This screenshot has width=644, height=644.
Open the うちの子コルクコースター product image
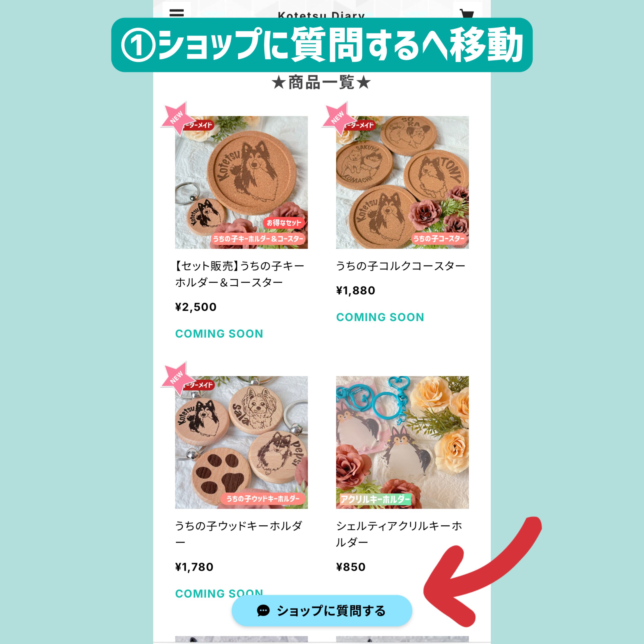pyautogui.click(x=402, y=182)
